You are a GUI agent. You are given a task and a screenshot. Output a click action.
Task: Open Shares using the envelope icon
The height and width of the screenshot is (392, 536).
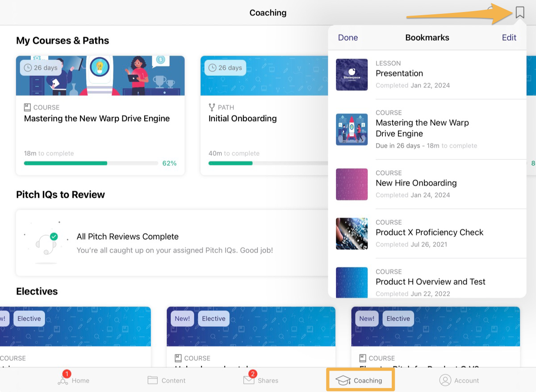[x=250, y=380]
